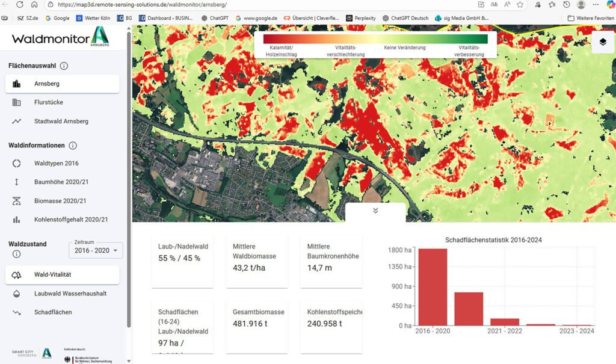The height and width of the screenshot is (364, 616).
Task: Click the Waldmonitor Arnsberg logo
Action: click(x=60, y=39)
